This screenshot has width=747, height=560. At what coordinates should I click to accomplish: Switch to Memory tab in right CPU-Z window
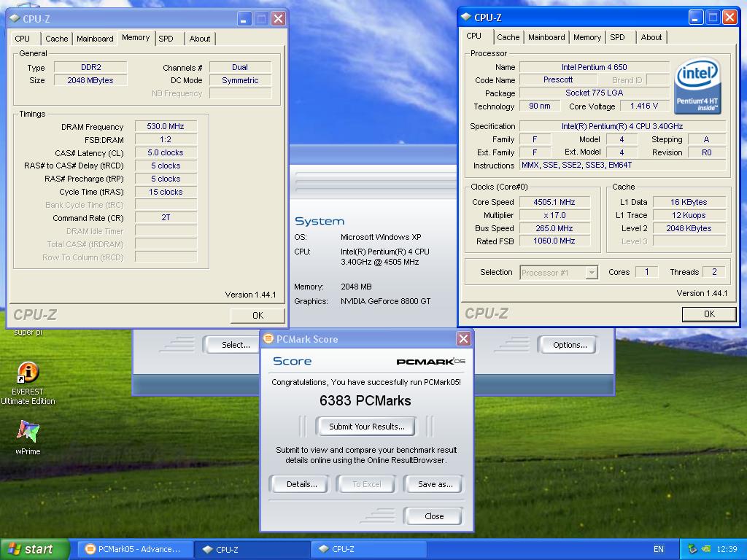coord(587,37)
